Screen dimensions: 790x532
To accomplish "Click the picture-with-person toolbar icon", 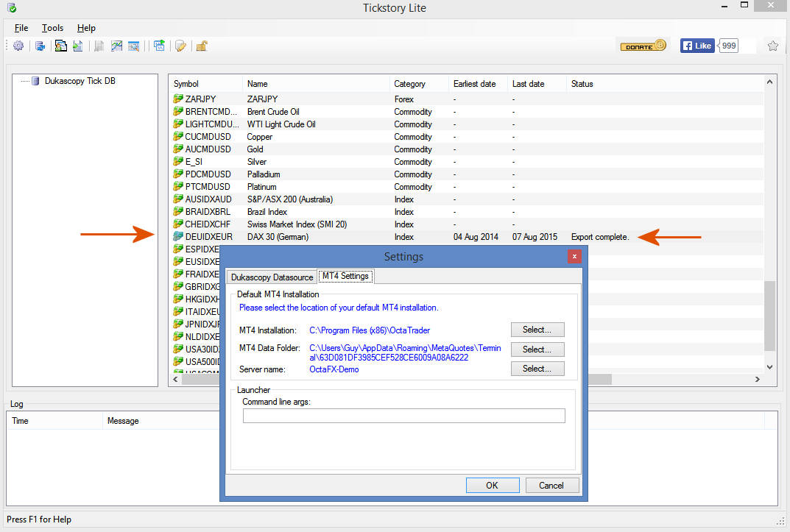I will pyautogui.click(x=61, y=46).
